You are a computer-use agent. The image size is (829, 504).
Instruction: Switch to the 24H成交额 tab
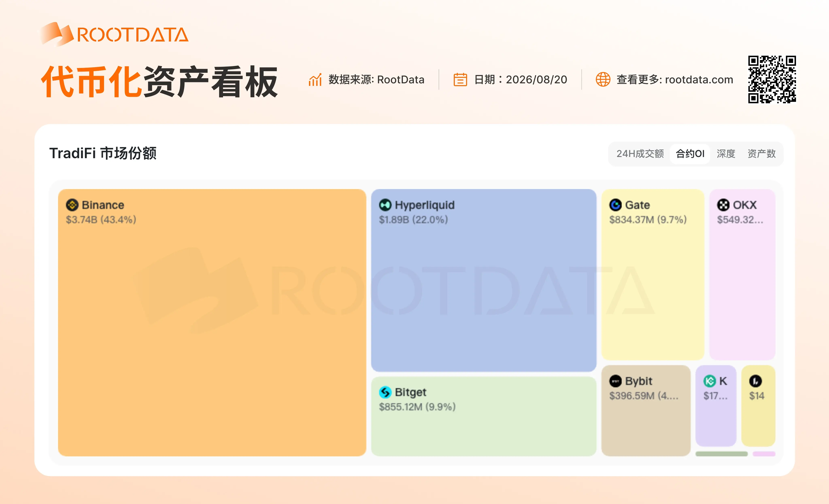pos(640,154)
